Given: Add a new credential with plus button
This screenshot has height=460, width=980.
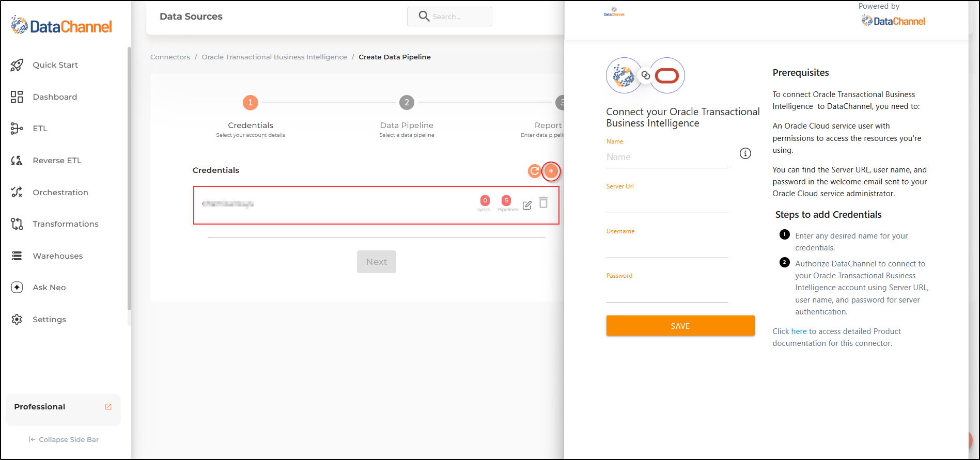Looking at the screenshot, I should tap(551, 171).
